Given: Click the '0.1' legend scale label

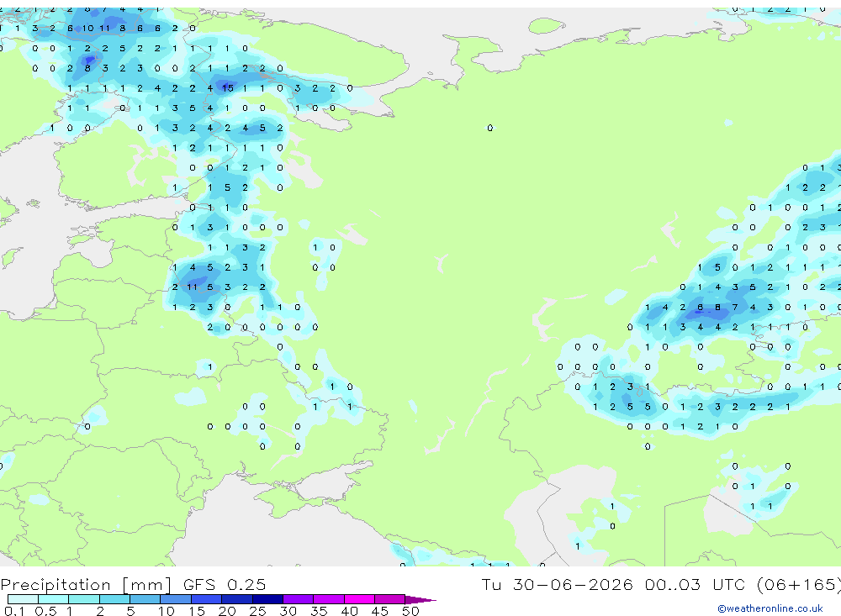Looking at the screenshot, I should [14, 611].
